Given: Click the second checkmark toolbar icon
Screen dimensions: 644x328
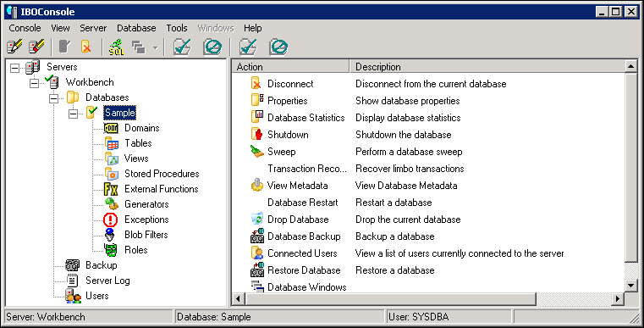Looking at the screenshot, I should [249, 47].
